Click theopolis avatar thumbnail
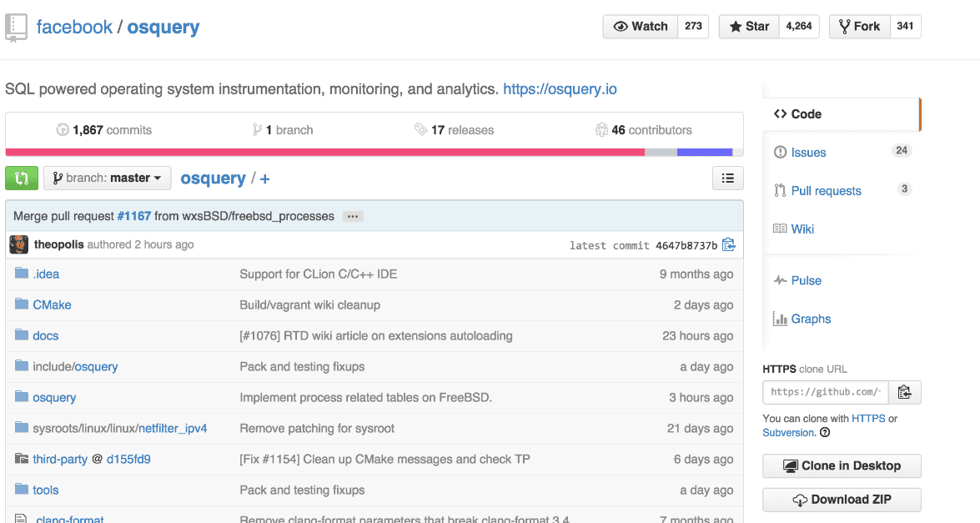The height and width of the screenshot is (523, 980). click(x=18, y=245)
